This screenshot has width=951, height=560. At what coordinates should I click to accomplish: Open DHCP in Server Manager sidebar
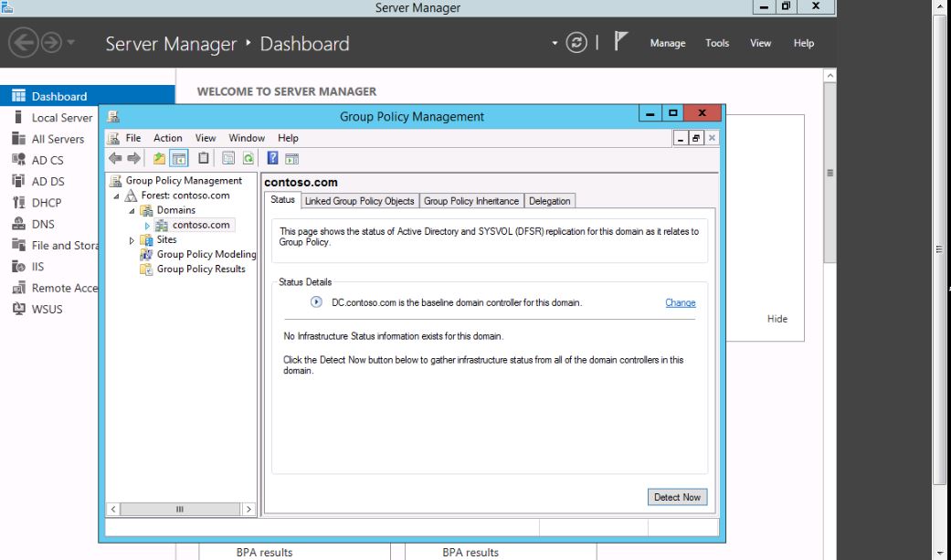click(47, 203)
